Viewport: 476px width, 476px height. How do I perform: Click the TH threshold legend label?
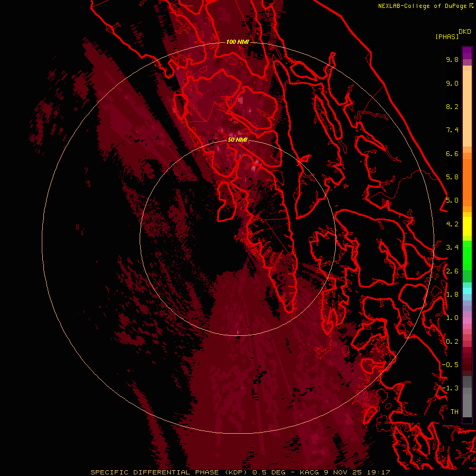pyautogui.click(x=454, y=412)
